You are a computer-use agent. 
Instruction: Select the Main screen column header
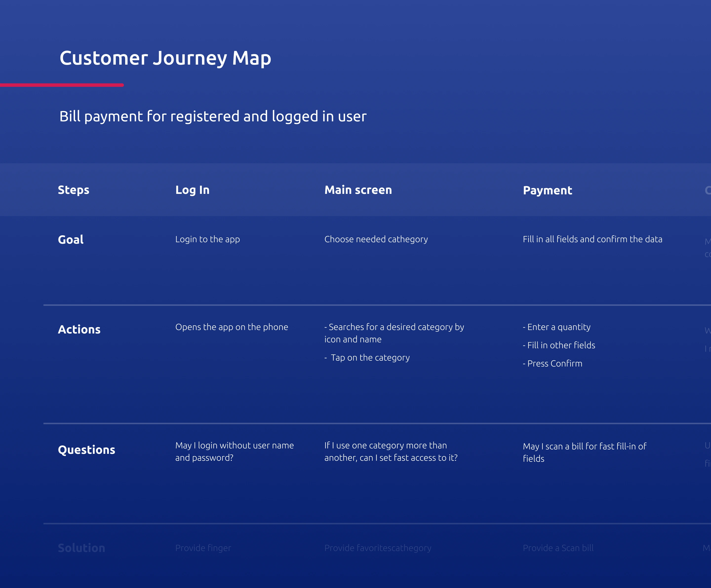[x=358, y=190]
